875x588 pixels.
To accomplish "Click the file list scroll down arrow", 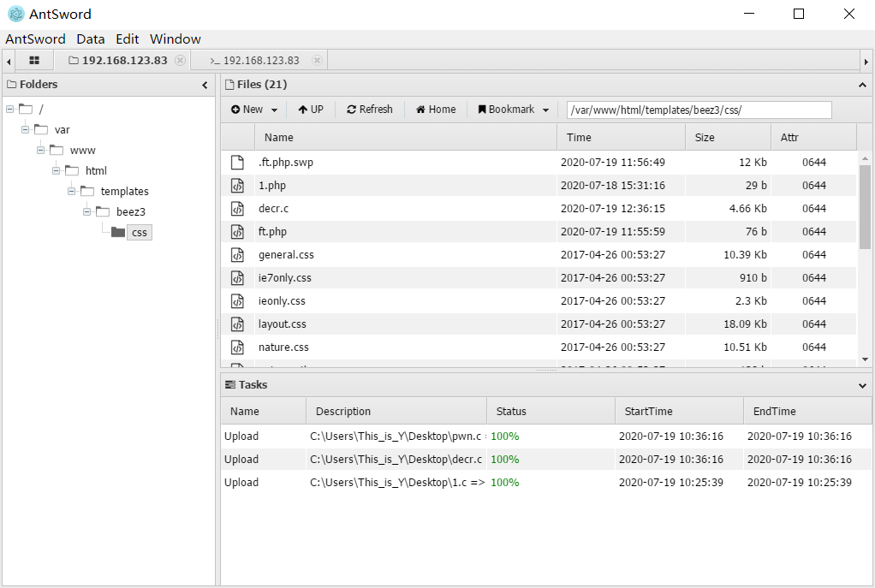I will click(x=865, y=359).
